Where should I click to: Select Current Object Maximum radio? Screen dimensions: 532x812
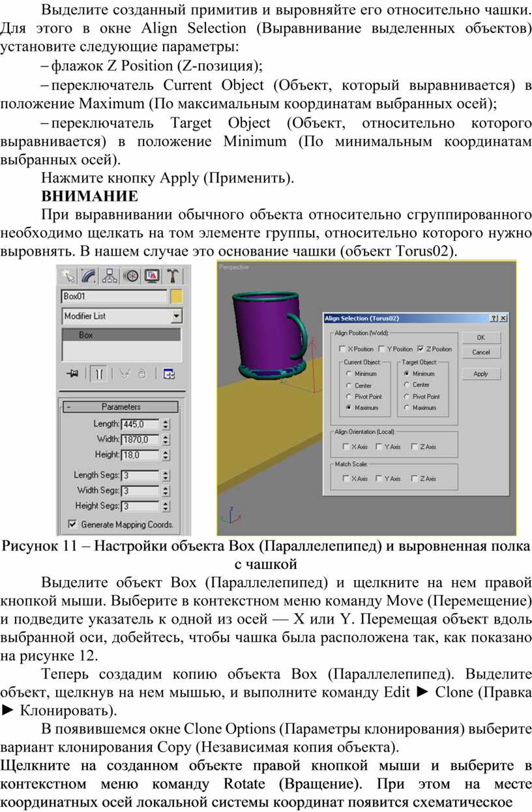point(349,408)
